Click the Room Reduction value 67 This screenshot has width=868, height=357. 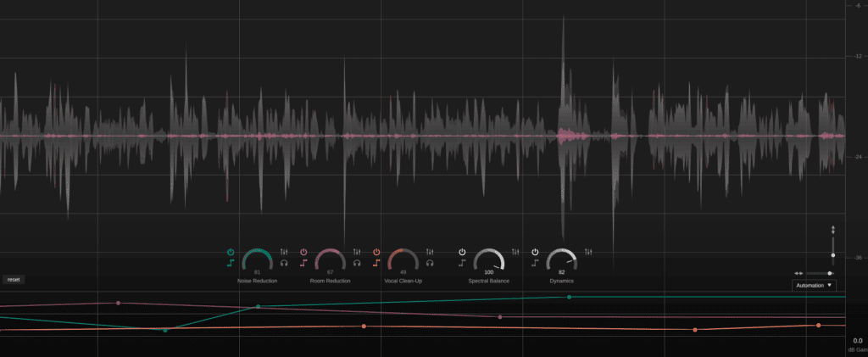(x=331, y=272)
